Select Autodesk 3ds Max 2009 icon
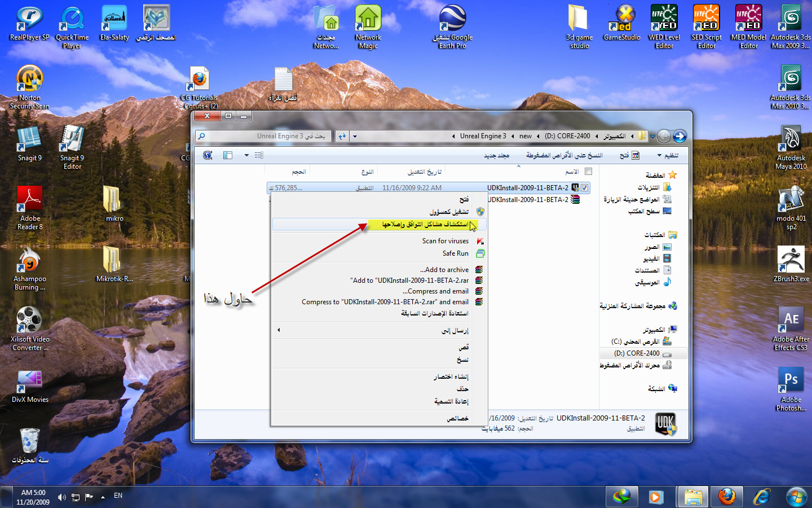 click(791, 27)
